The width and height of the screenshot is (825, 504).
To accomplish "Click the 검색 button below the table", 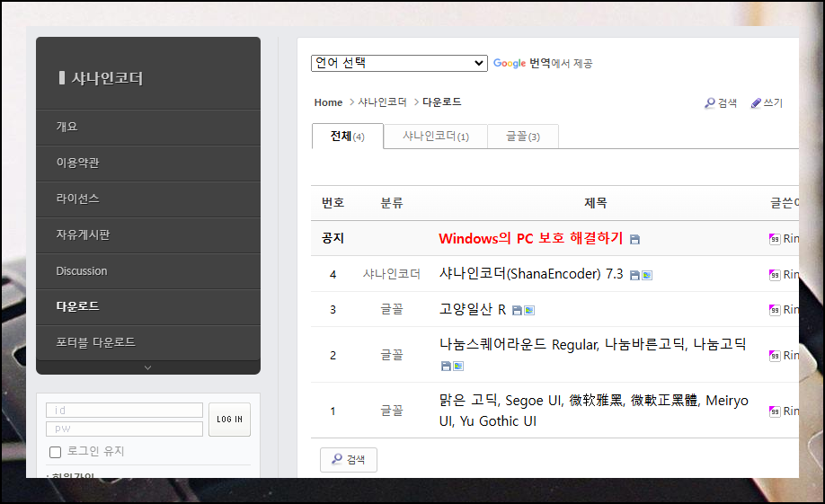I will tap(349, 460).
